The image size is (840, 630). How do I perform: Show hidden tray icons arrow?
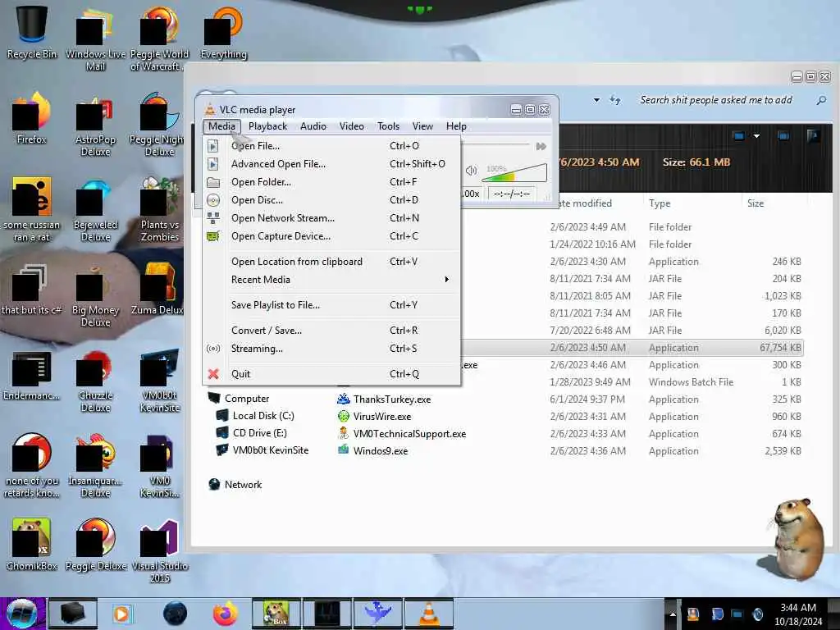coord(673,614)
